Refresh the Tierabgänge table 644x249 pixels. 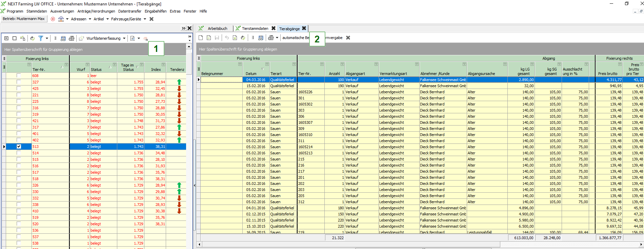[x=243, y=38]
